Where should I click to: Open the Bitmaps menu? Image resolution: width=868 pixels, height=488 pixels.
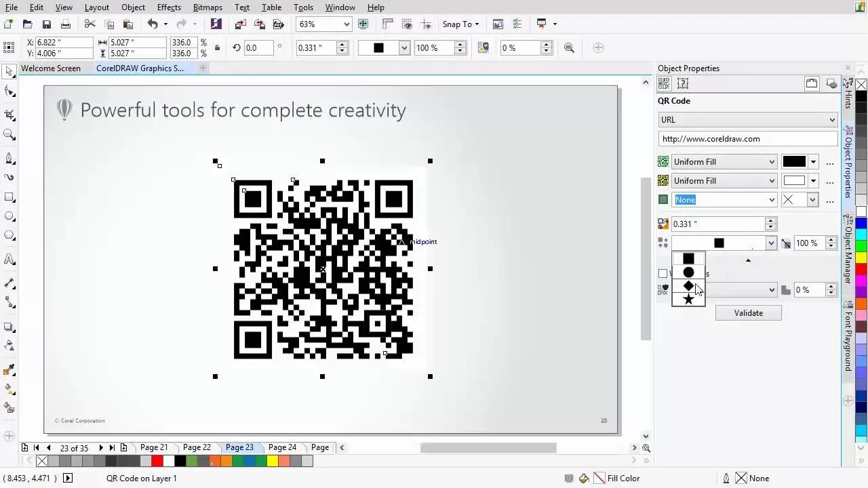pyautogui.click(x=208, y=7)
